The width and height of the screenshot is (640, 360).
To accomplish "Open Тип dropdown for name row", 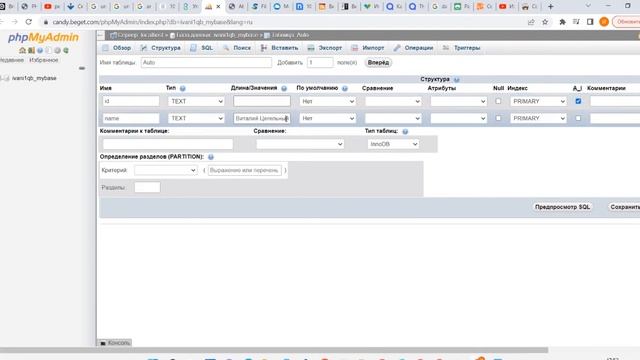I will 196,118.
